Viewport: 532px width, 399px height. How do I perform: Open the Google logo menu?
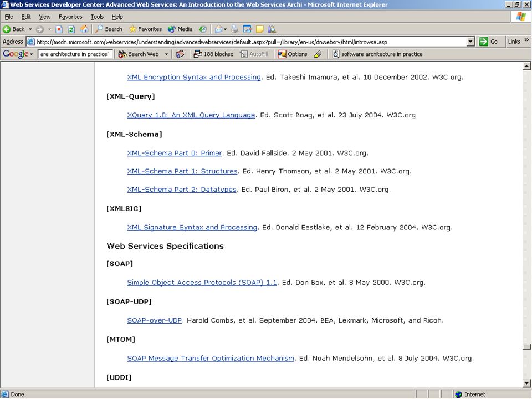pyautogui.click(x=18, y=54)
